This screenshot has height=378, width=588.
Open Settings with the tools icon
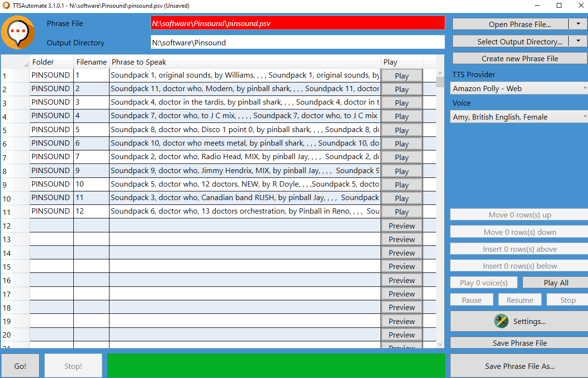click(x=519, y=321)
